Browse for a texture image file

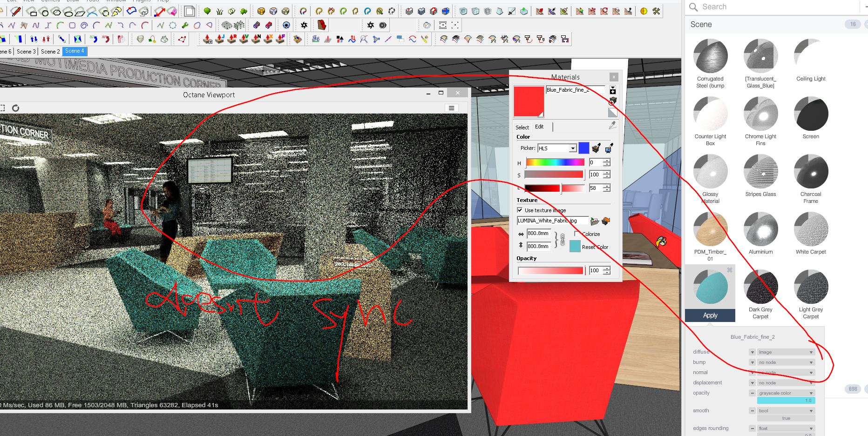click(595, 221)
